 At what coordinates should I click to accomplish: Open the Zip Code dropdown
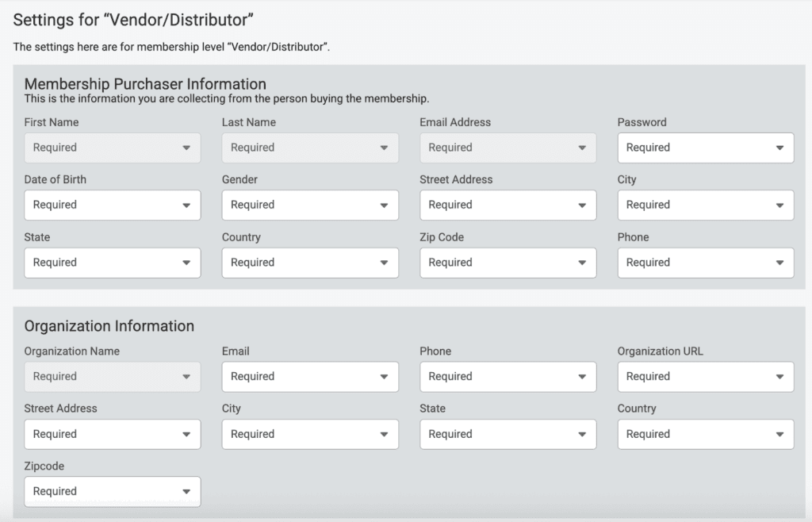click(507, 263)
